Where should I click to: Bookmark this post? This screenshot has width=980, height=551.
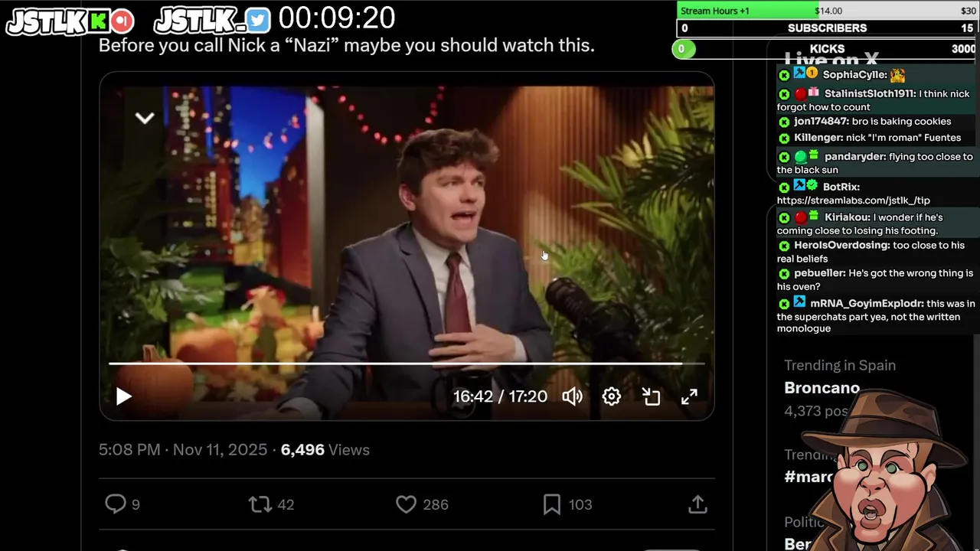pyautogui.click(x=551, y=504)
